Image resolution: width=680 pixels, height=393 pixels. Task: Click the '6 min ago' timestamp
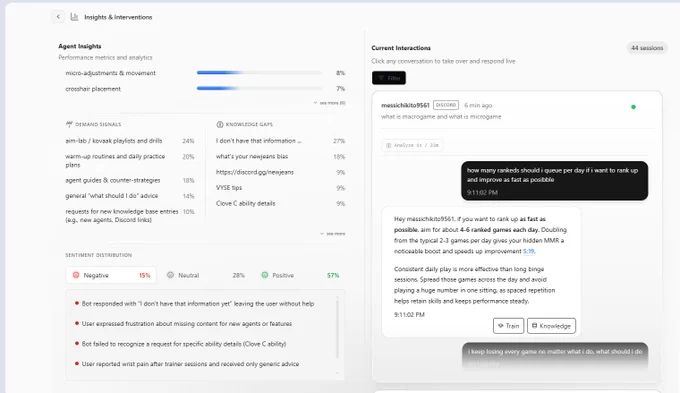[478, 105]
